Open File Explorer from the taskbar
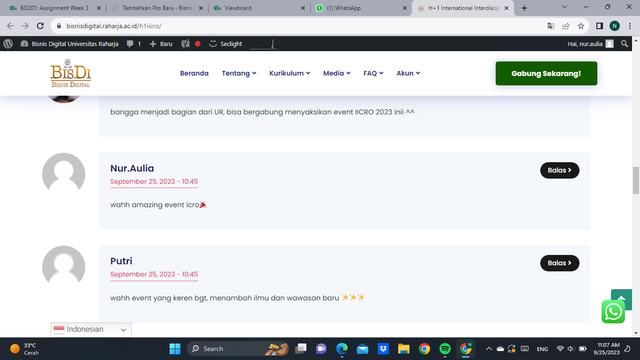This screenshot has height=360, width=640. click(x=404, y=349)
